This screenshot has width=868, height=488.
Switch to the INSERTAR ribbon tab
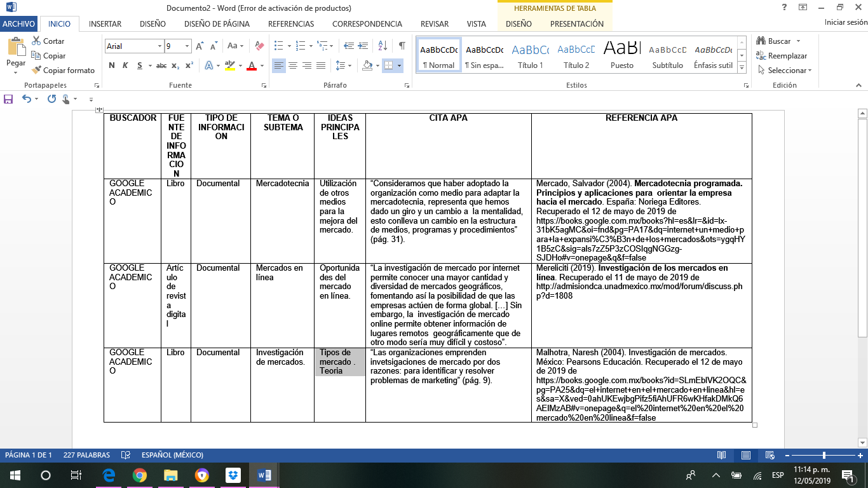pyautogui.click(x=105, y=24)
